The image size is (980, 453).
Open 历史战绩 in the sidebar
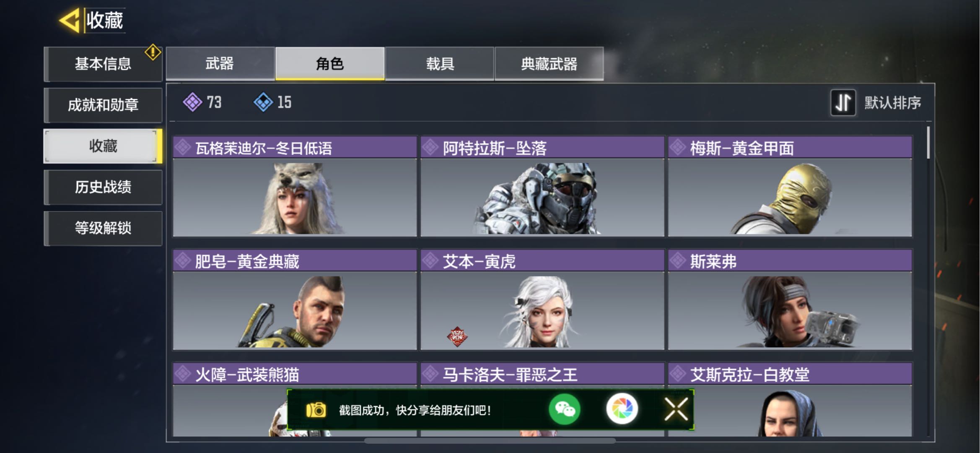[x=103, y=187]
